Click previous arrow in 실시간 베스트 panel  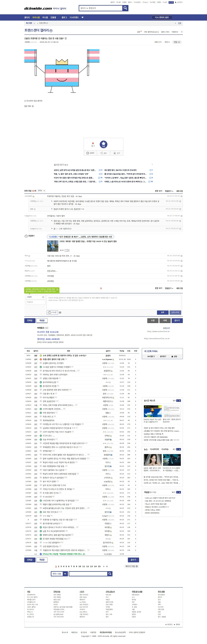click(x=177, y=400)
